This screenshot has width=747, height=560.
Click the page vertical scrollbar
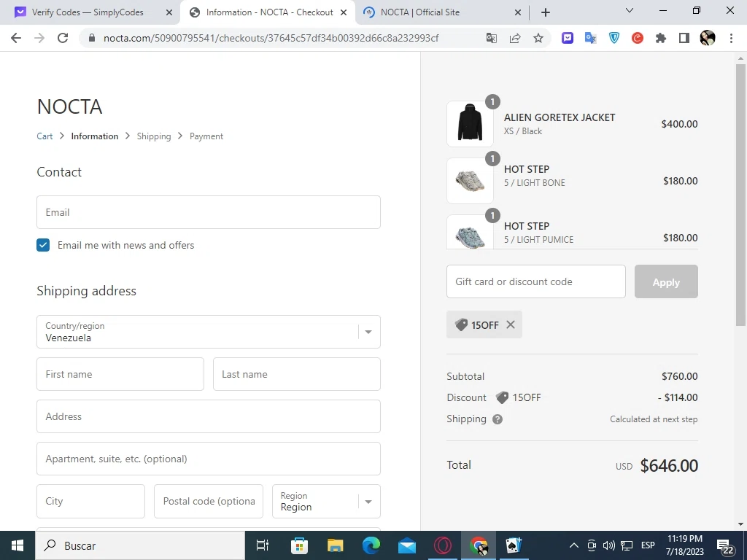pyautogui.click(x=740, y=195)
